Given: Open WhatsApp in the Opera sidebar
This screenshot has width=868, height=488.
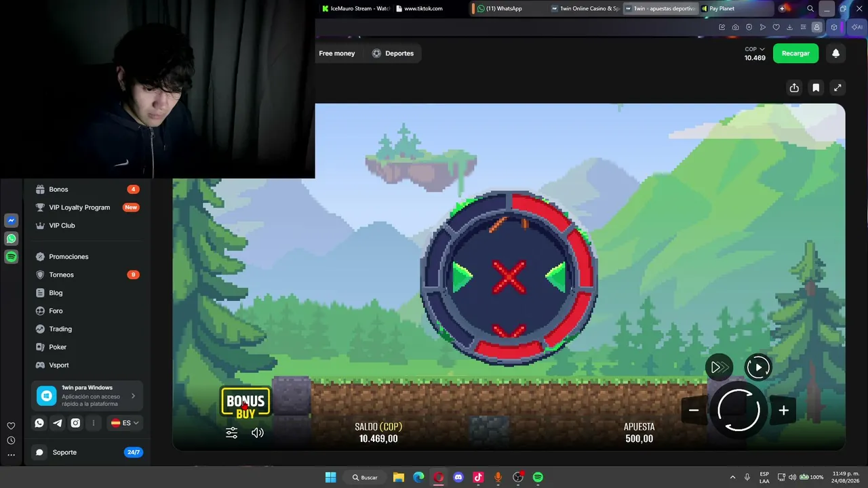Looking at the screenshot, I should pos(11,239).
